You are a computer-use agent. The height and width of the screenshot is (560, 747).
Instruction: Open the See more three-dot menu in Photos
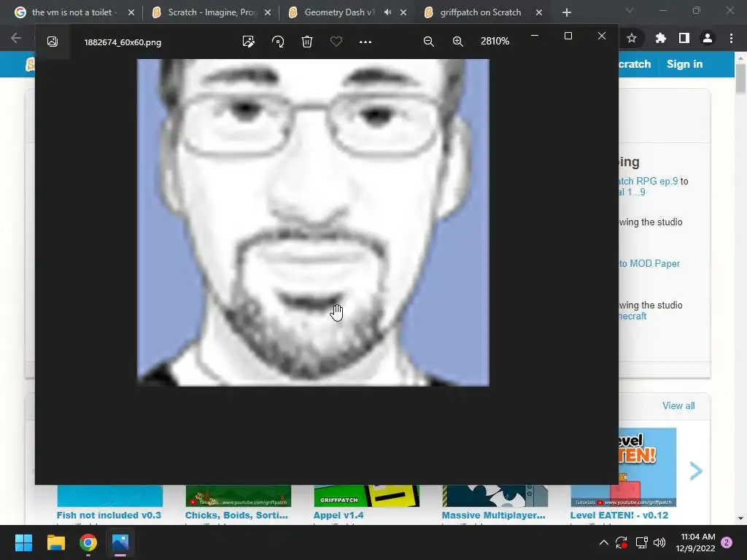tap(365, 42)
